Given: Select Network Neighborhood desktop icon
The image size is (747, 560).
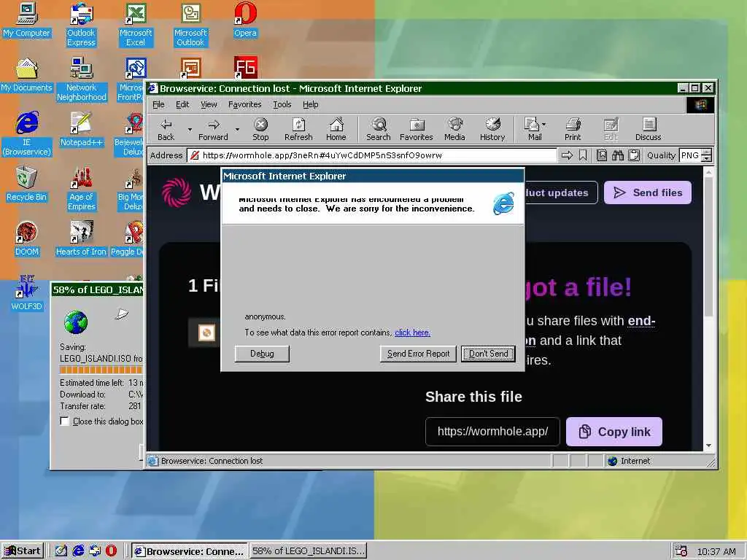Looking at the screenshot, I should 81,79.
